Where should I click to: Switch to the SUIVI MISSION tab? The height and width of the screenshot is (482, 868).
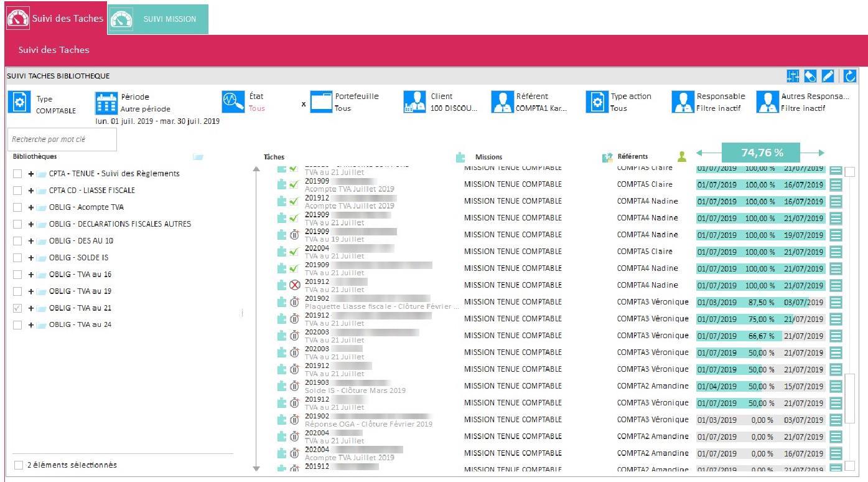tap(158, 19)
